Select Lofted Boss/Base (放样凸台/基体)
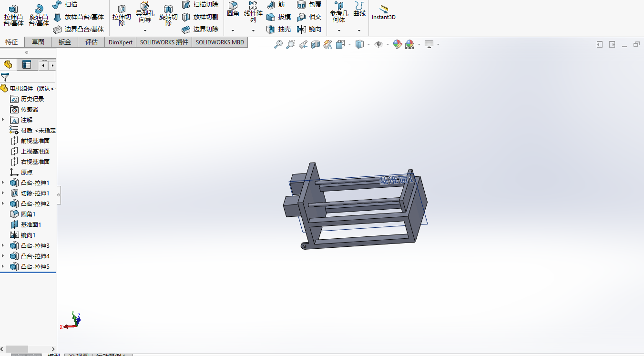The width and height of the screenshot is (644, 356). pos(78,17)
